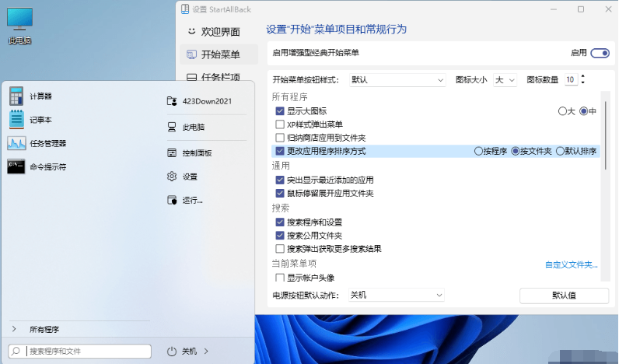Select 中 icon size radio button
The height and width of the screenshot is (364, 619).
click(583, 111)
